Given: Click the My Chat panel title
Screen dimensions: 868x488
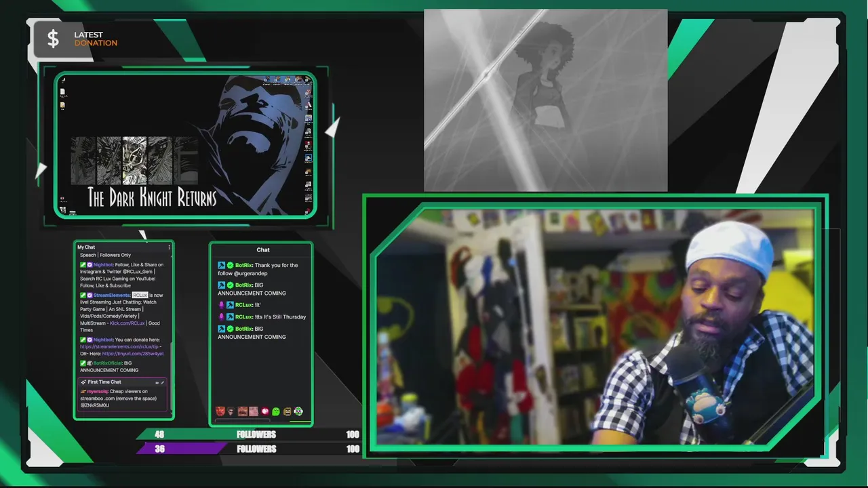Looking at the screenshot, I should 86,247.
